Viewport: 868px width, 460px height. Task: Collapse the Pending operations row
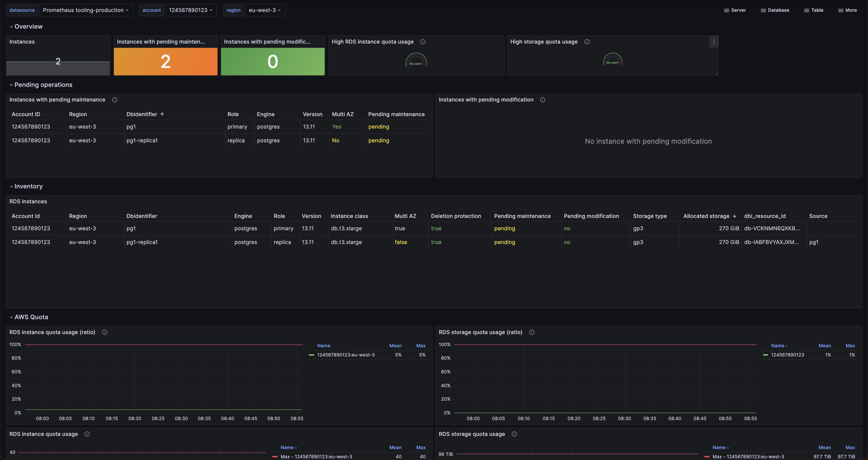[43, 85]
